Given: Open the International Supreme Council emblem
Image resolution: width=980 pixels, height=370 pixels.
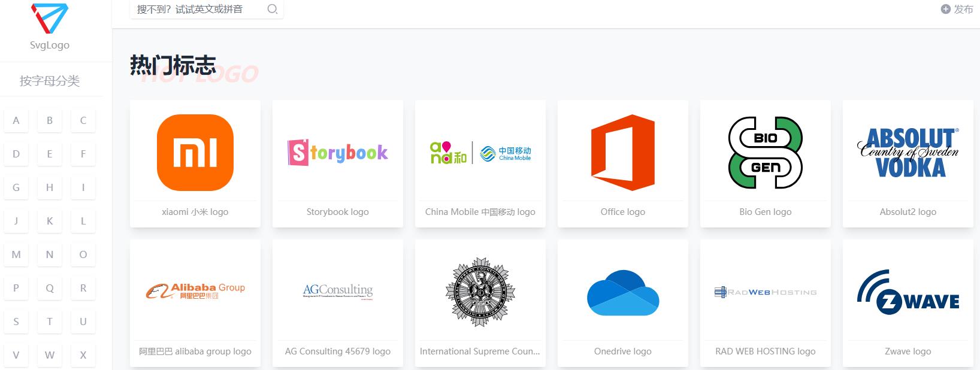Looking at the screenshot, I should tap(480, 292).
